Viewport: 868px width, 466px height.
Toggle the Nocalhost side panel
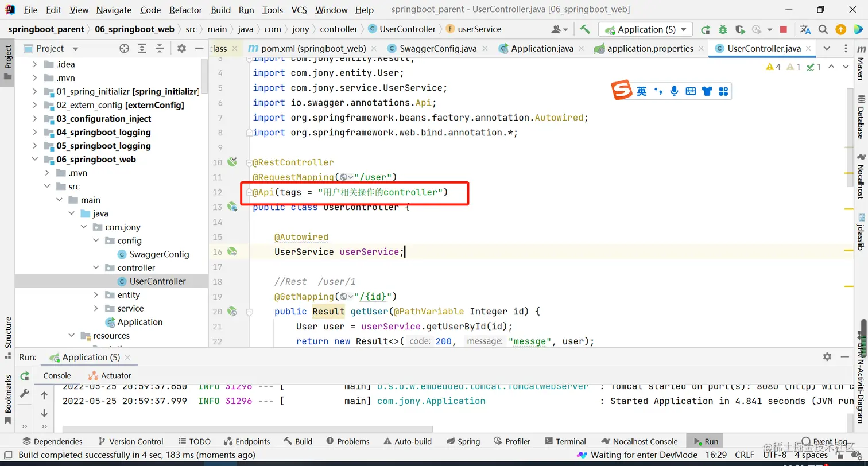[x=861, y=176]
